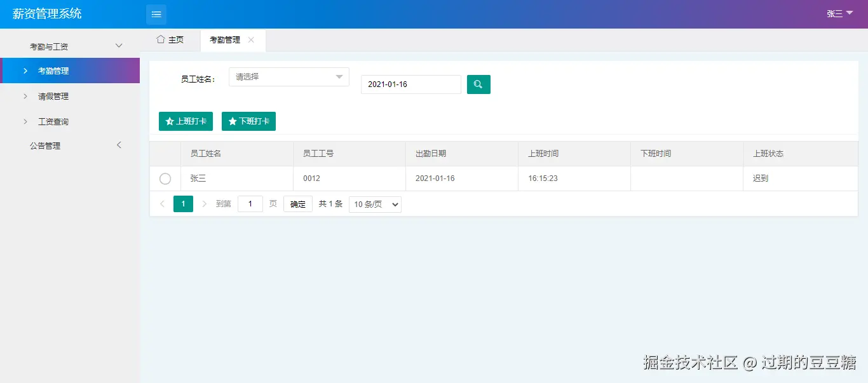The width and height of the screenshot is (868, 383).
Task: Expand the 公告管理 sidebar section
Action: click(70, 145)
